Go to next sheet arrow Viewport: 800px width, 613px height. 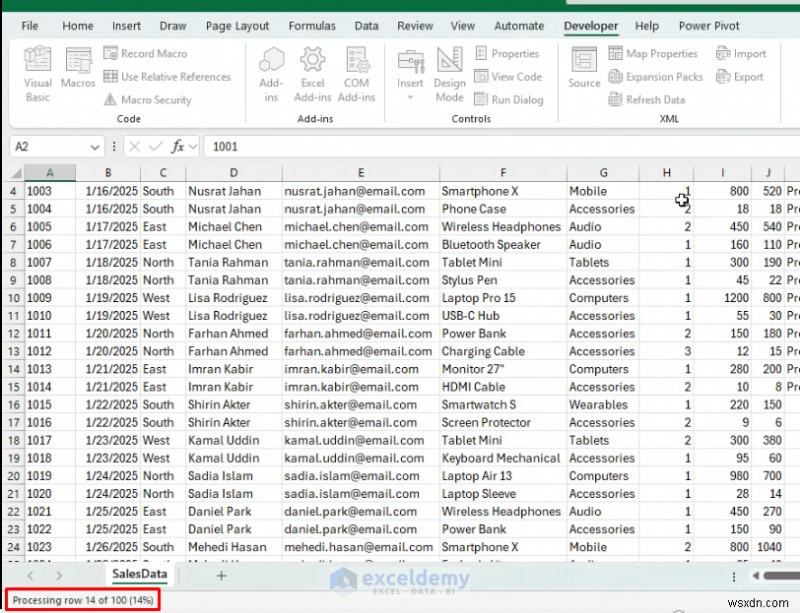[x=59, y=576]
